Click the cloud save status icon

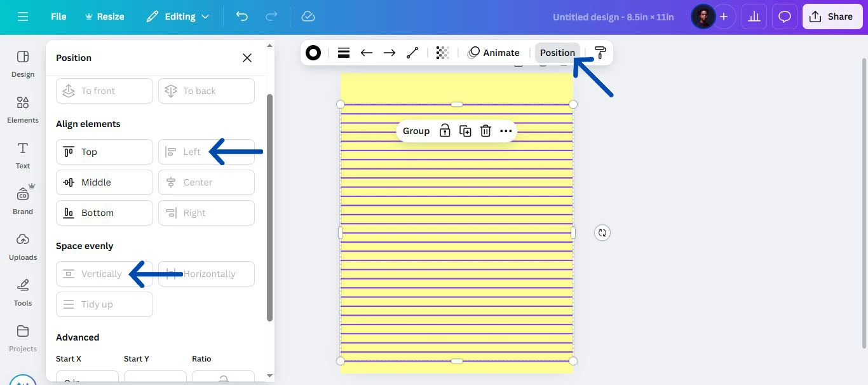coord(308,17)
